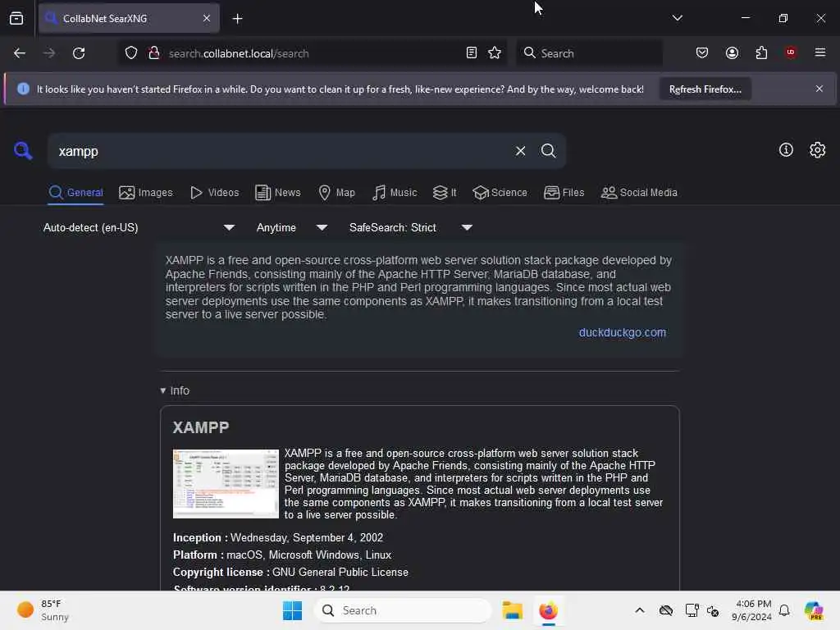Toggle reader view icon in address bar
Viewport: 840px width, 630px height.
[472, 53]
